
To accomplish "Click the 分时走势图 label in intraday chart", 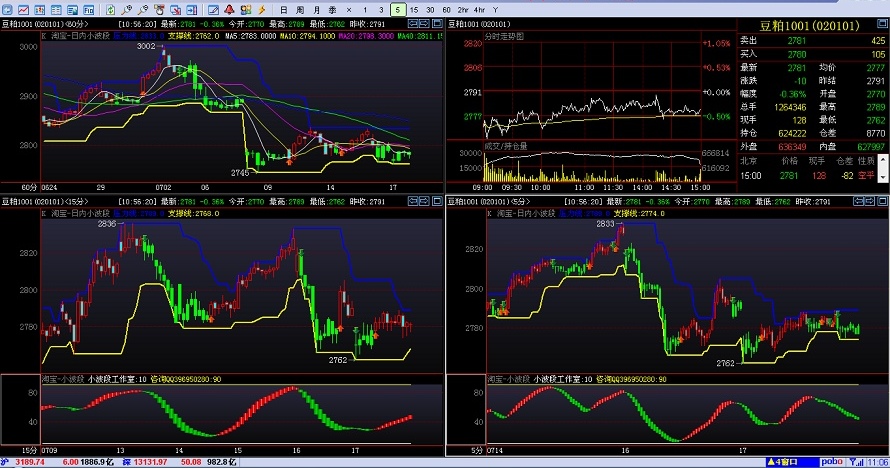I will pos(504,36).
